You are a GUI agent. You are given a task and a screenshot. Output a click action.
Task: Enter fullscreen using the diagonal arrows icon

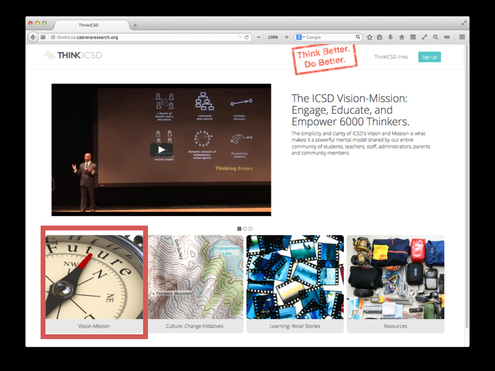pyautogui.click(x=424, y=37)
